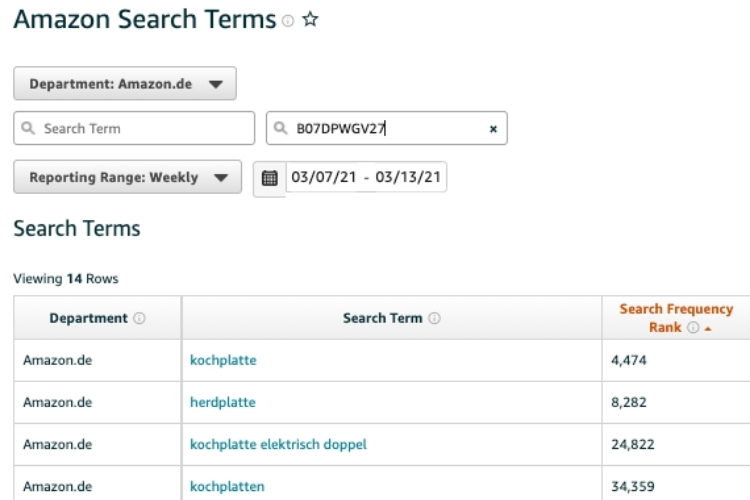
Task: Select the rank value 8,282
Action: [x=629, y=402]
